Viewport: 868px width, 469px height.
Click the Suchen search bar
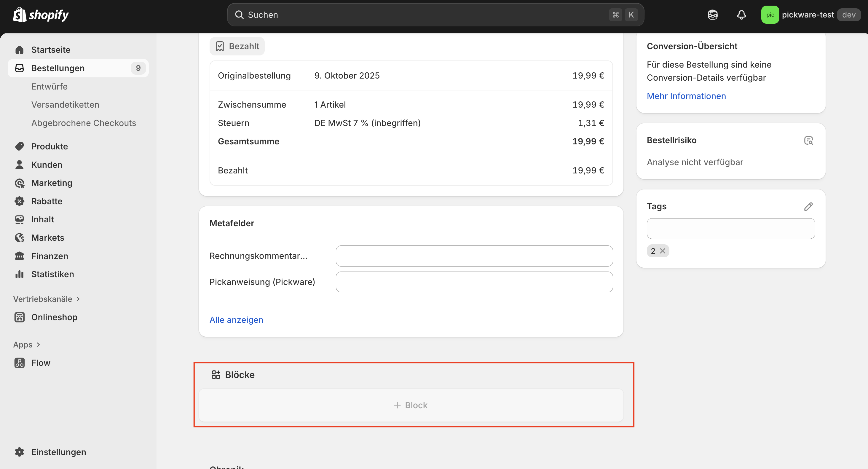[425, 15]
